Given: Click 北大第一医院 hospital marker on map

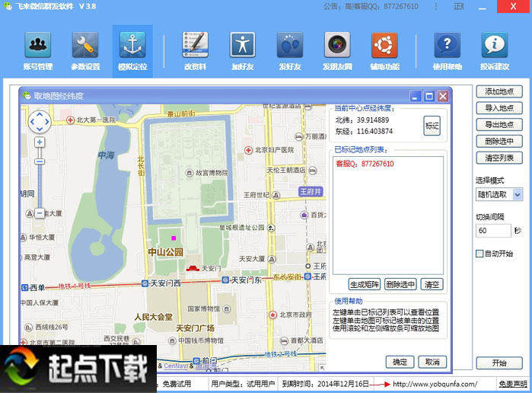Looking at the screenshot, I should click(70, 120).
